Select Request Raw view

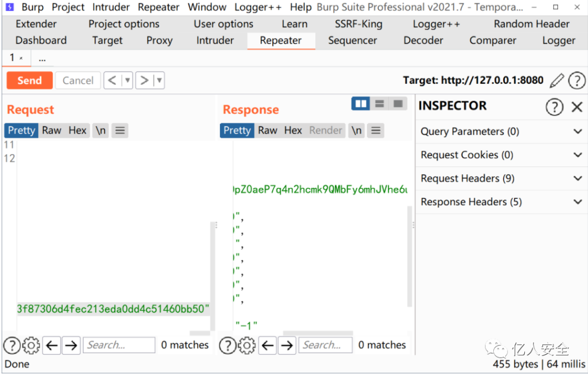[x=51, y=131]
